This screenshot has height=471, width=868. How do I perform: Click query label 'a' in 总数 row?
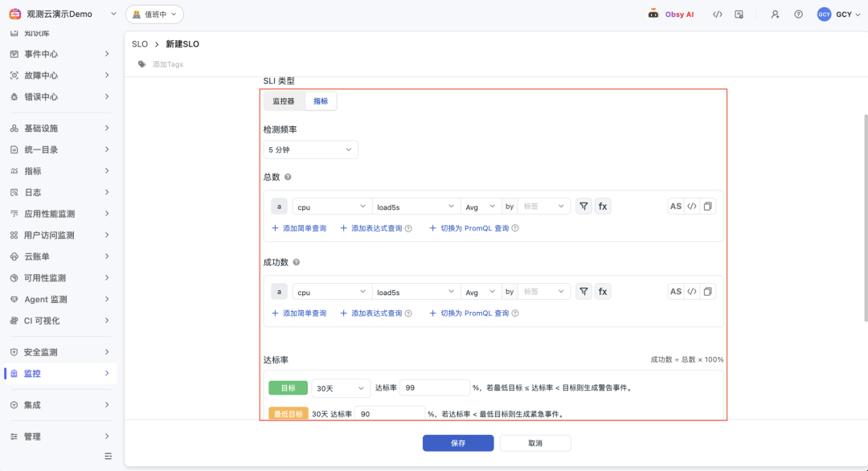pyautogui.click(x=279, y=207)
